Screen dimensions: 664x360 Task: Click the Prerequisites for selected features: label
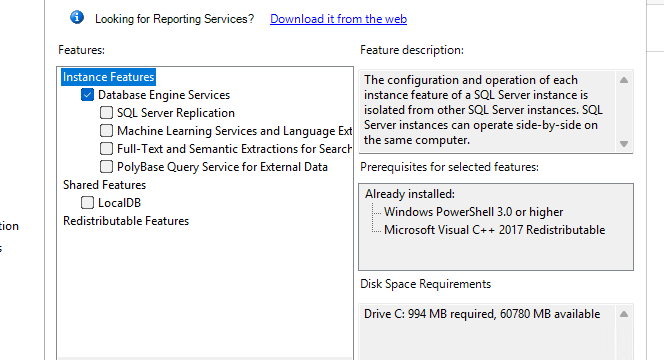(x=449, y=167)
